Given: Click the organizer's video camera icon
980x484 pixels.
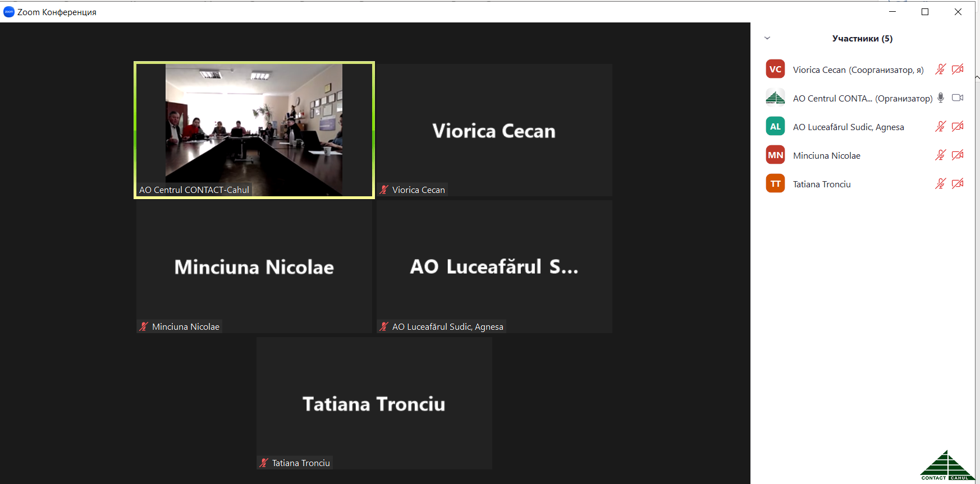Looking at the screenshot, I should pyautogui.click(x=958, y=98).
